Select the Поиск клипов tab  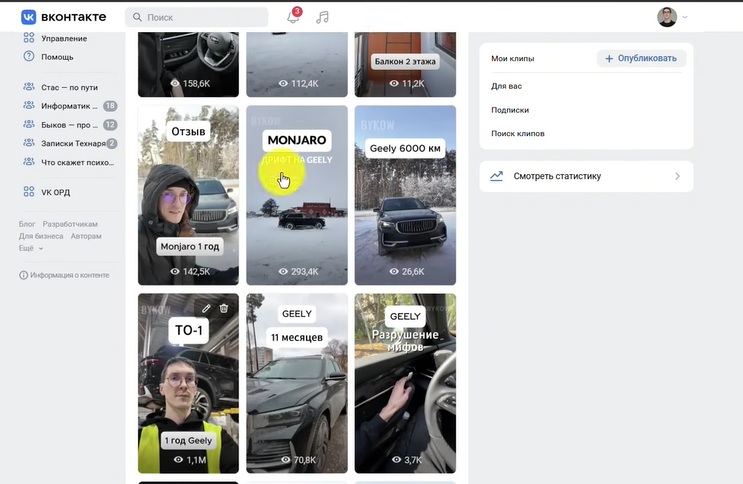point(517,133)
